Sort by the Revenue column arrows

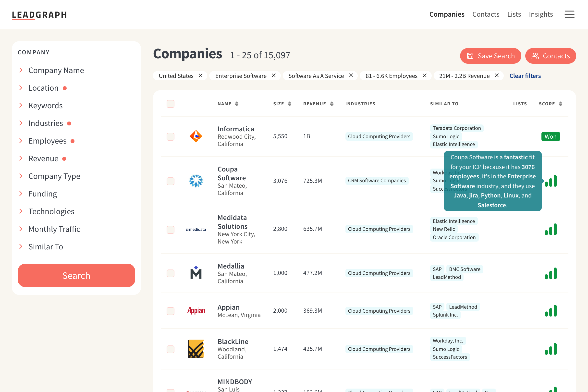coord(332,104)
